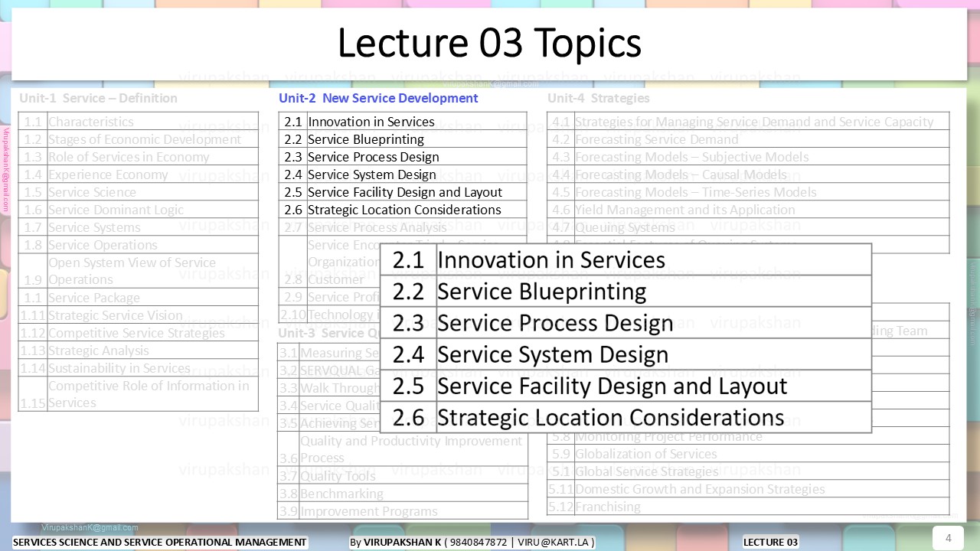Click the "Franchising" row
This screenshot has width=980, height=551.
[749, 507]
